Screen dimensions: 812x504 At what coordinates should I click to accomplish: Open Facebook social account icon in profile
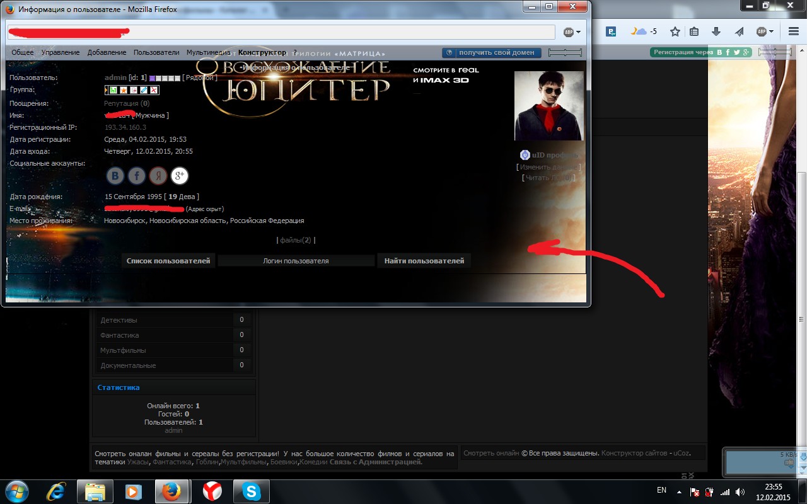[137, 175]
